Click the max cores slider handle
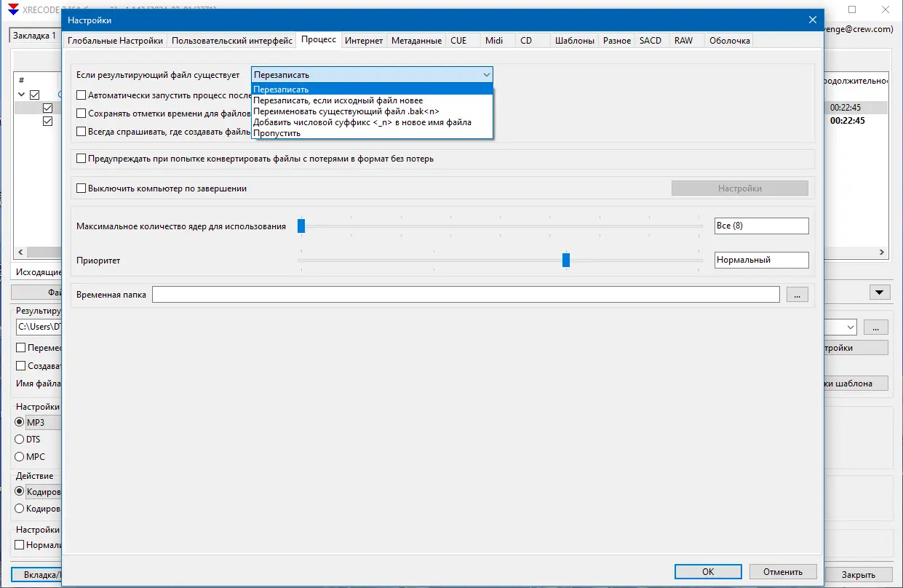This screenshot has height=588, width=903. coord(301,226)
